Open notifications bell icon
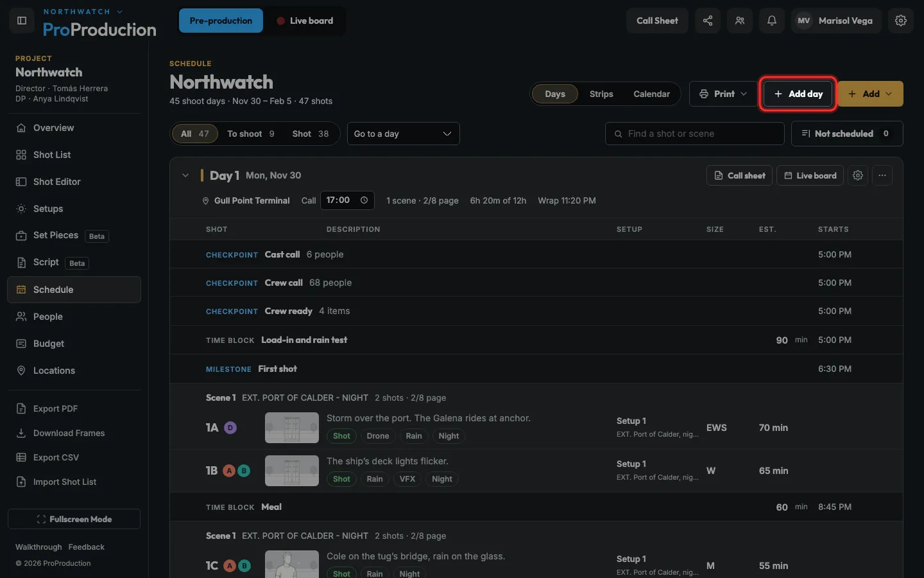 pos(772,21)
